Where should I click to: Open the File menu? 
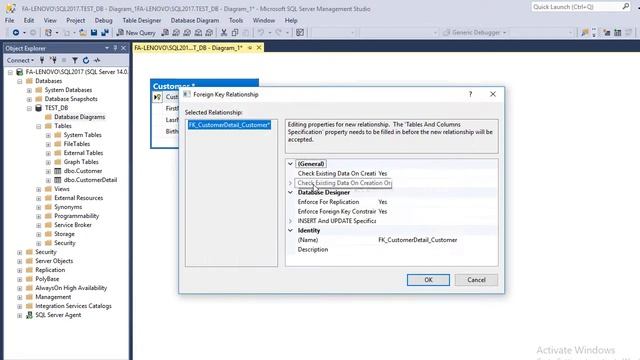coord(9,20)
